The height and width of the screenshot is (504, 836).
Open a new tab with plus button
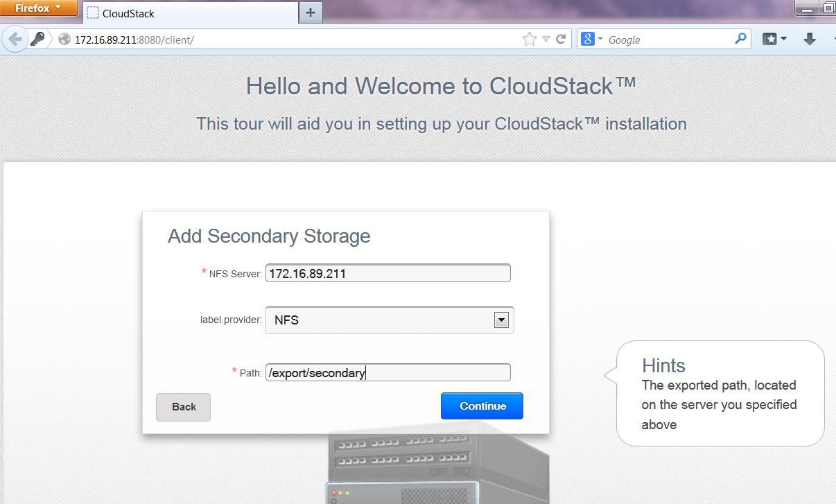pyautogui.click(x=311, y=13)
